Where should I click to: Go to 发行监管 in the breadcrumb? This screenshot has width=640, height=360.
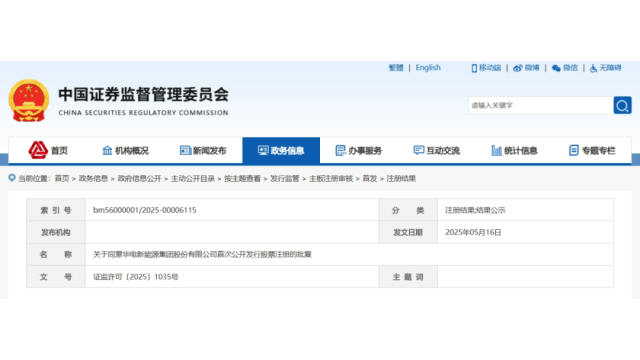[284, 178]
